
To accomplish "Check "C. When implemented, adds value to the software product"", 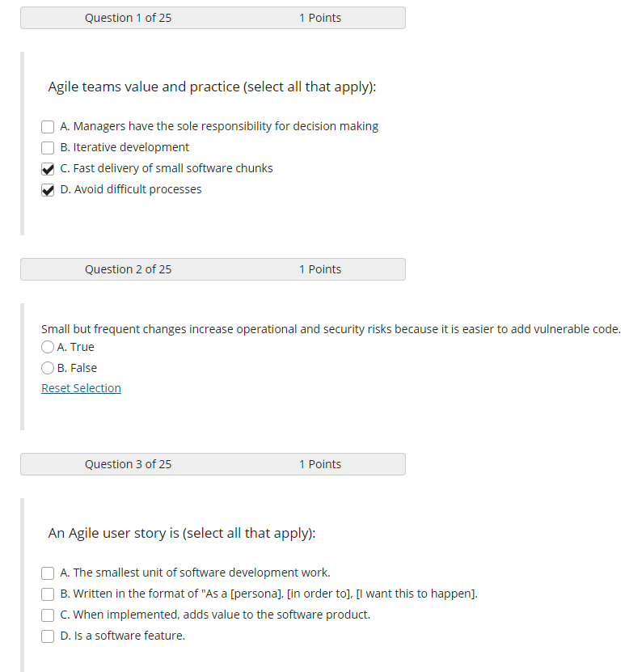I will [x=48, y=615].
